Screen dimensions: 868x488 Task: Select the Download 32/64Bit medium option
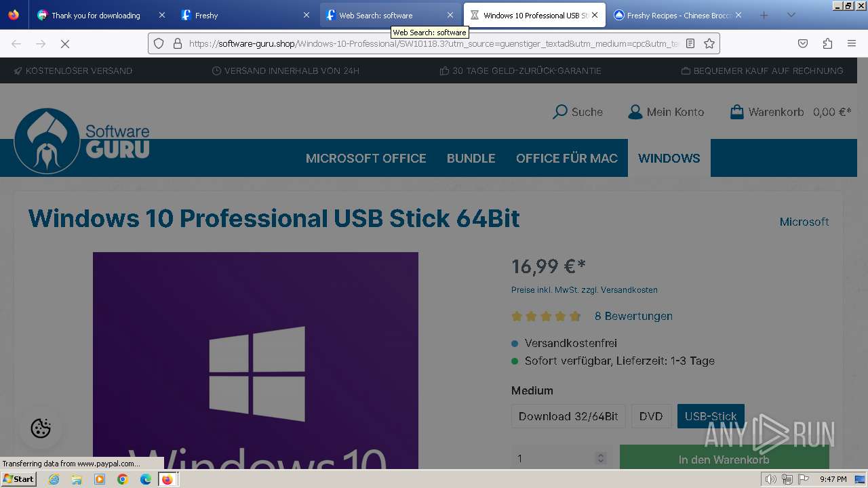568,416
